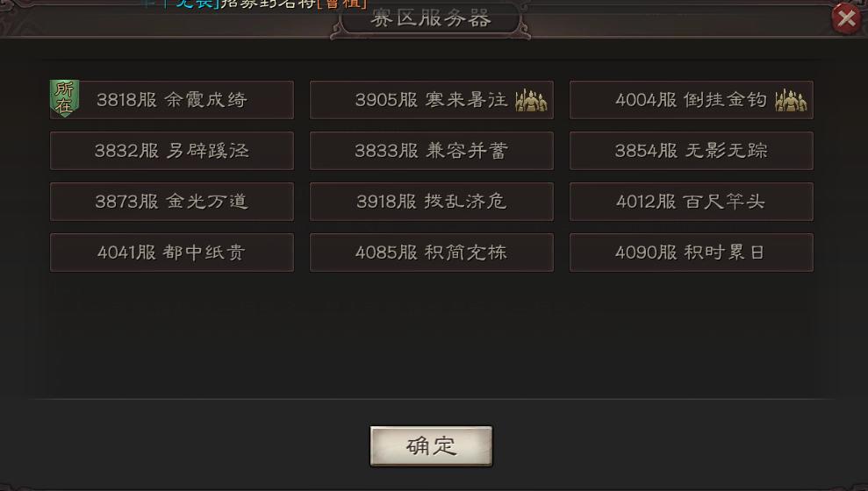Click the green 所在 badge icon

(x=64, y=98)
